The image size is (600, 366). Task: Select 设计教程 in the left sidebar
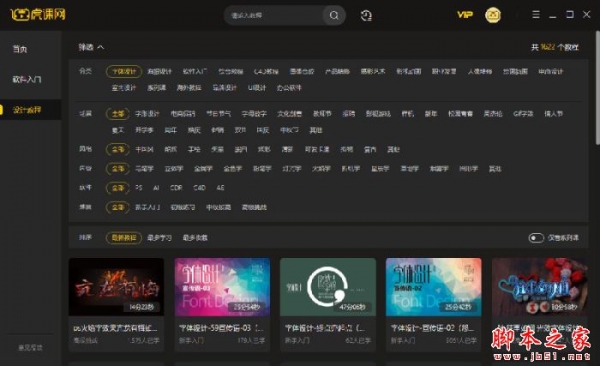[x=27, y=110]
